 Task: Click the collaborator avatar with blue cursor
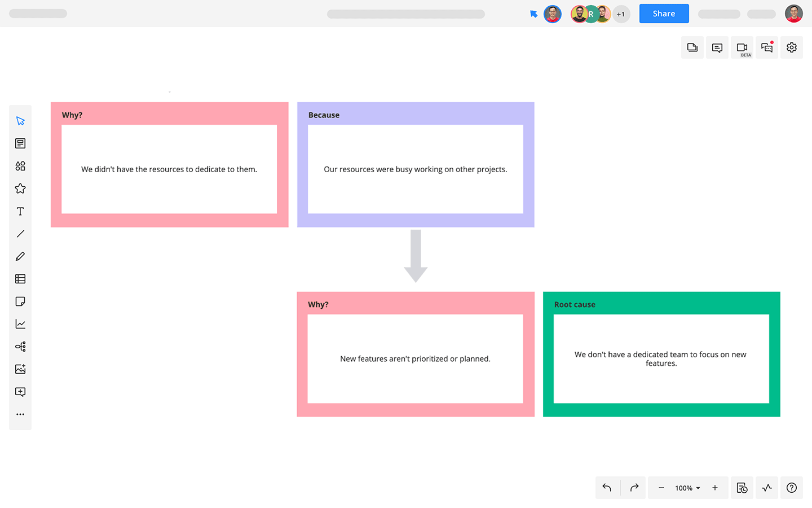(553, 14)
